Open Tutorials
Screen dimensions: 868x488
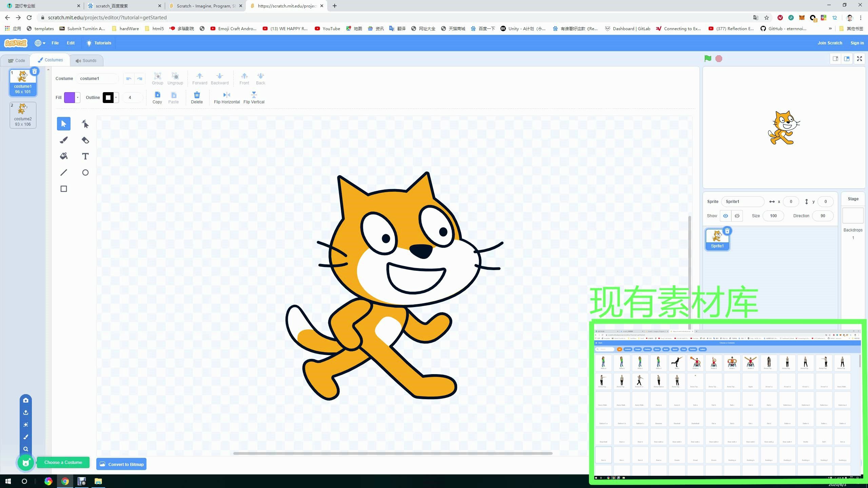coord(99,43)
